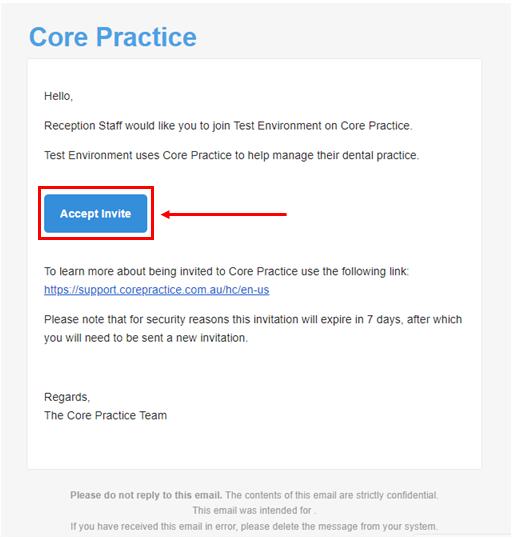
Task: Click the words "Reception Staff" in the invitation sentence
Action: 83,126
